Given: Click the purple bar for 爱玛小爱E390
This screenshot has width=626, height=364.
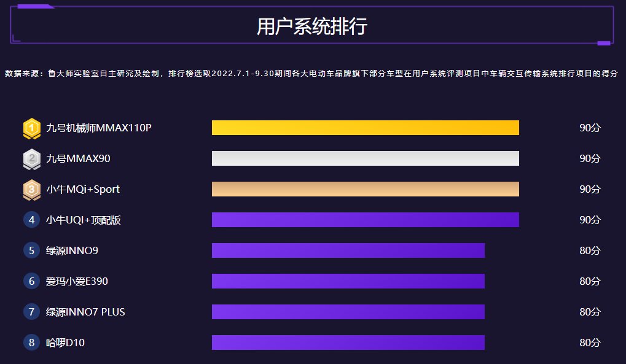Looking at the screenshot, I should click(348, 281).
